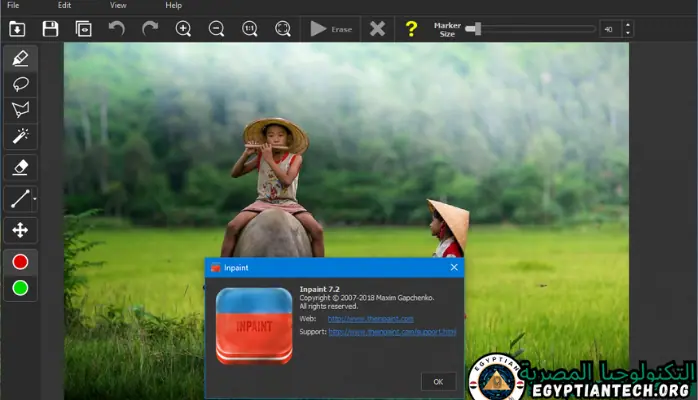698x400 pixels.
Task: Activate the Magic Wand tool
Action: tap(19, 136)
